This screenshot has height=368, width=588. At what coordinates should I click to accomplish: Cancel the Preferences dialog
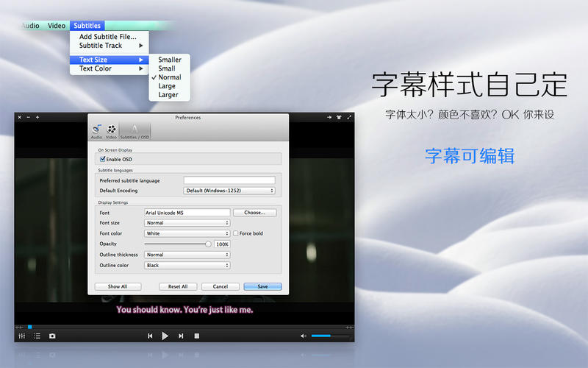pos(220,286)
